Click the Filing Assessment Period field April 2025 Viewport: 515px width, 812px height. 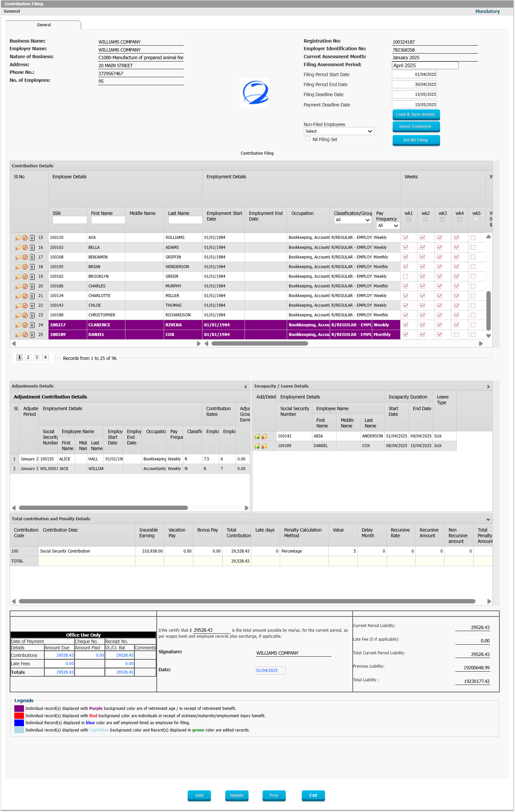pos(425,66)
